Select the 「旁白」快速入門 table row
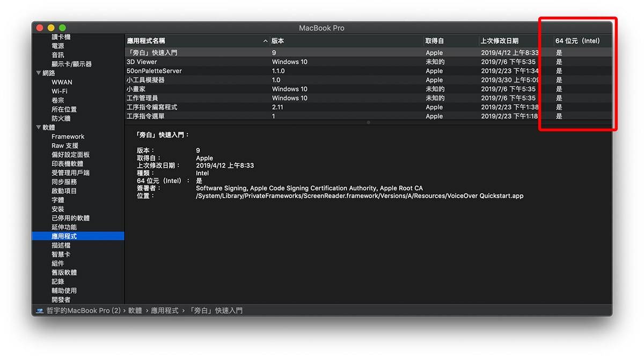Screen dimensions: 644x358 (368, 53)
